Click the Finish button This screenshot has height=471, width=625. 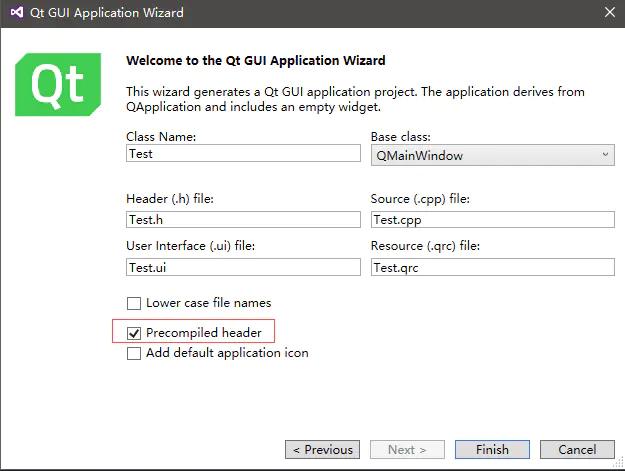tap(492, 449)
